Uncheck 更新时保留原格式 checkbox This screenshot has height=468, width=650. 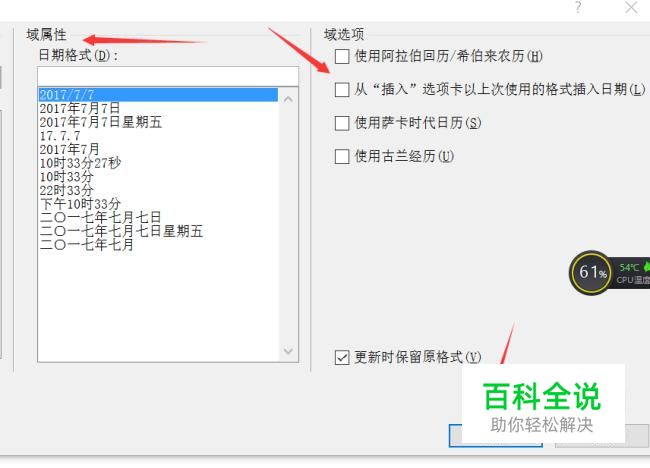click(x=342, y=357)
